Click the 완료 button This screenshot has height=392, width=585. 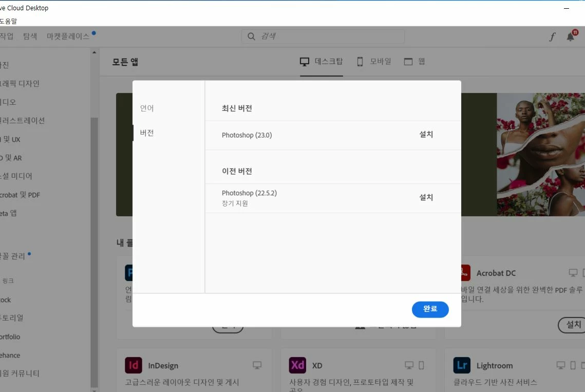point(430,309)
